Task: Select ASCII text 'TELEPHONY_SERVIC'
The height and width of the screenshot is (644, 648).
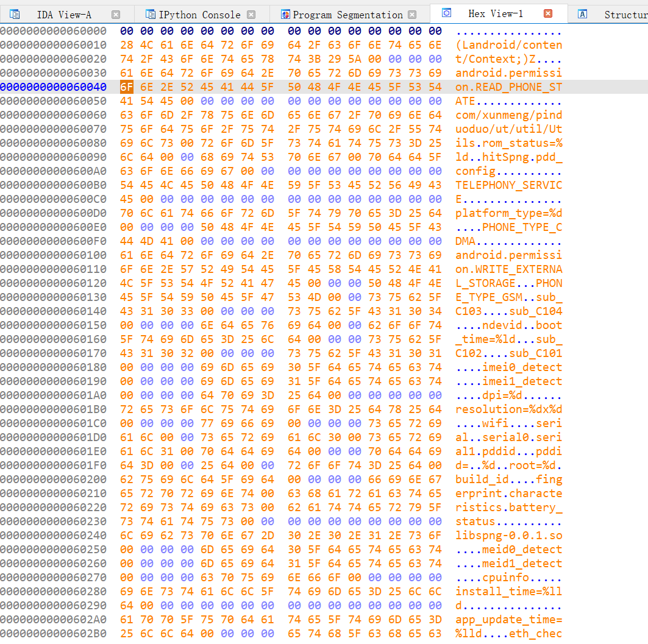Action: coord(509,185)
